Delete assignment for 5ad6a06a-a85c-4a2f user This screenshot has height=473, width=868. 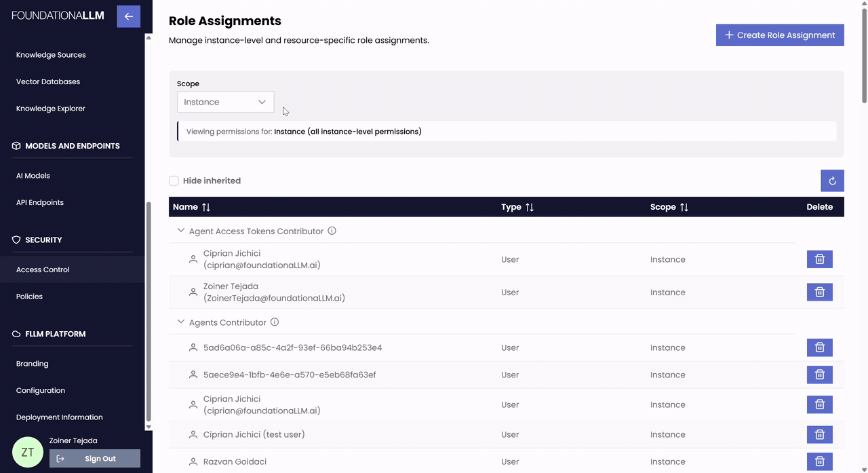(819, 347)
